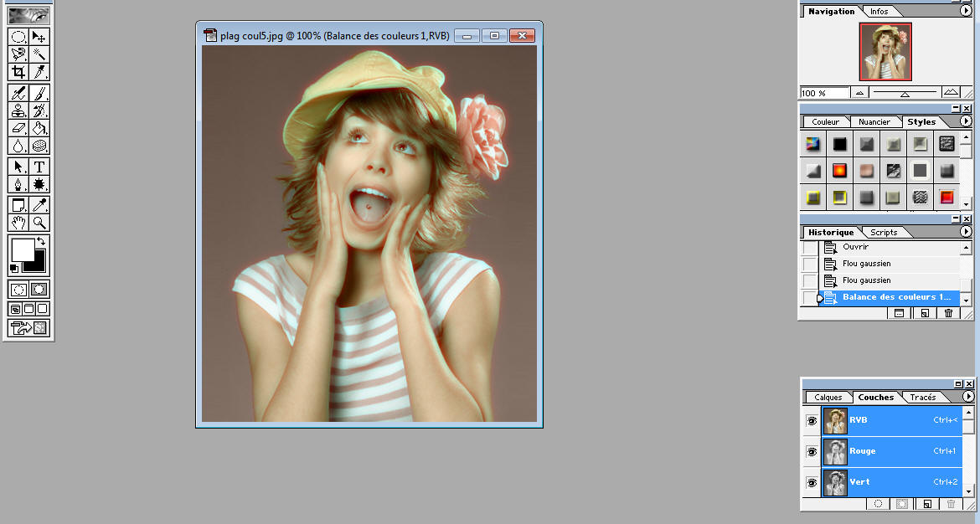
Task: Open the Couches panel options menu
Action: click(968, 397)
